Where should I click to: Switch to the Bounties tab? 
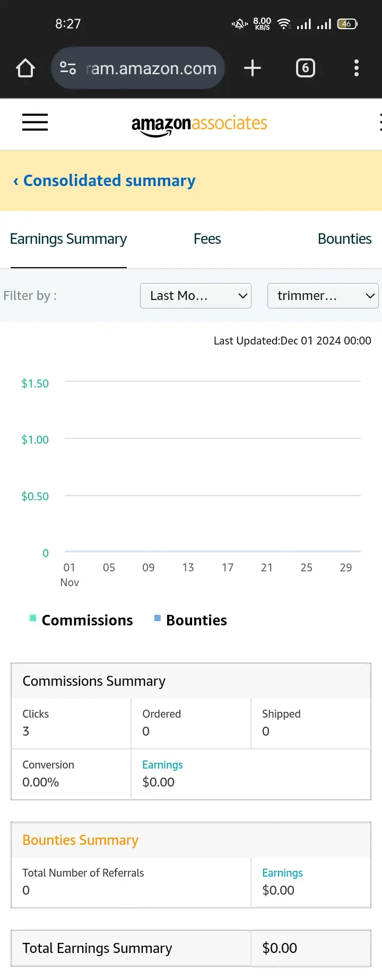pos(344,239)
